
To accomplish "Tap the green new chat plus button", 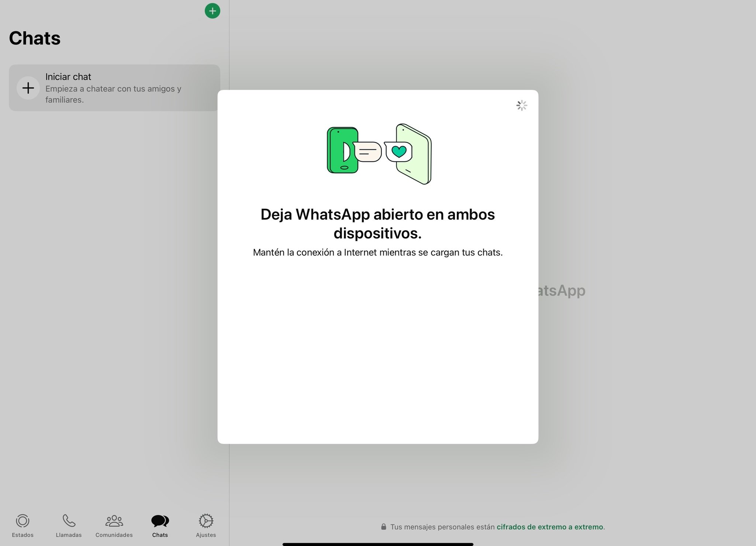I will [212, 11].
